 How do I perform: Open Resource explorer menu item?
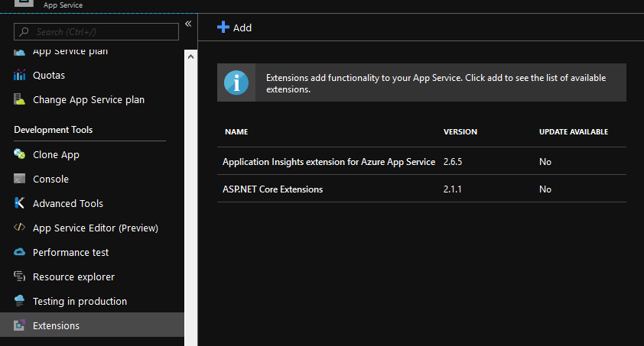(x=73, y=277)
